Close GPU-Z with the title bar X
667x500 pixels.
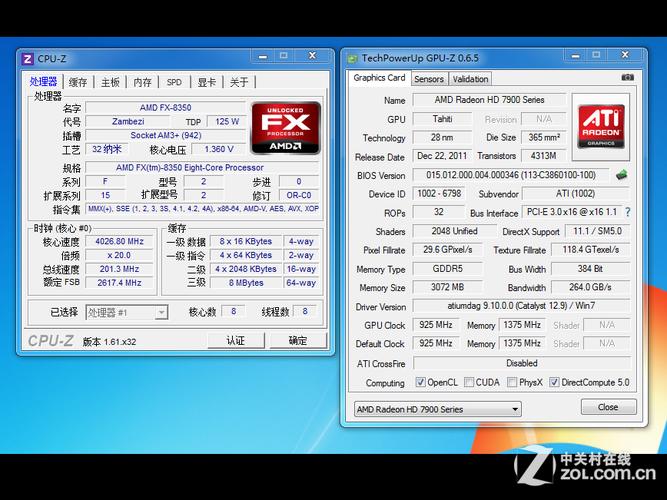[x=625, y=55]
